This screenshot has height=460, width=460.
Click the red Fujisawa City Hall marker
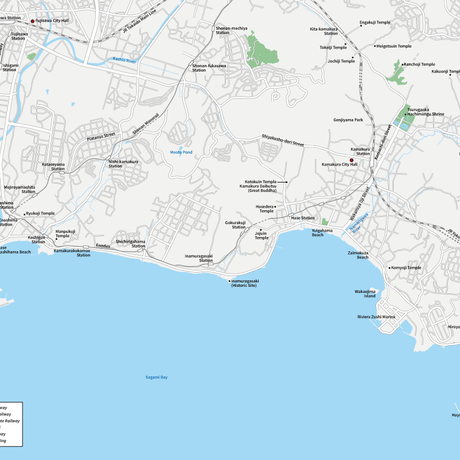(x=33, y=21)
